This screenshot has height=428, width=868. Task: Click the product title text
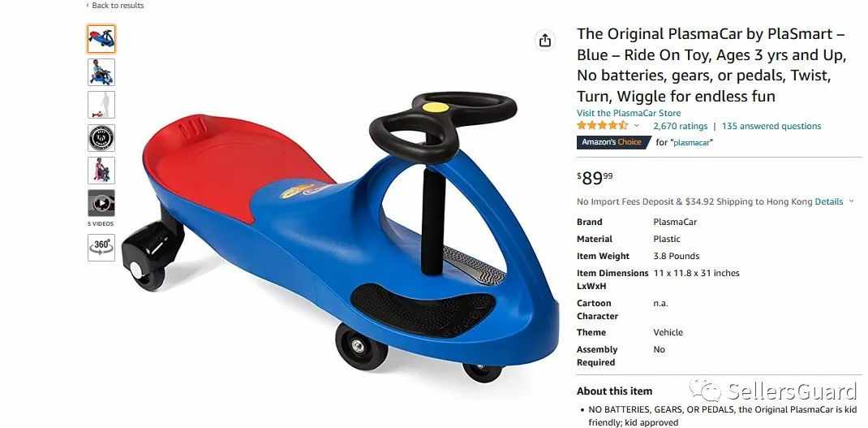point(711,65)
